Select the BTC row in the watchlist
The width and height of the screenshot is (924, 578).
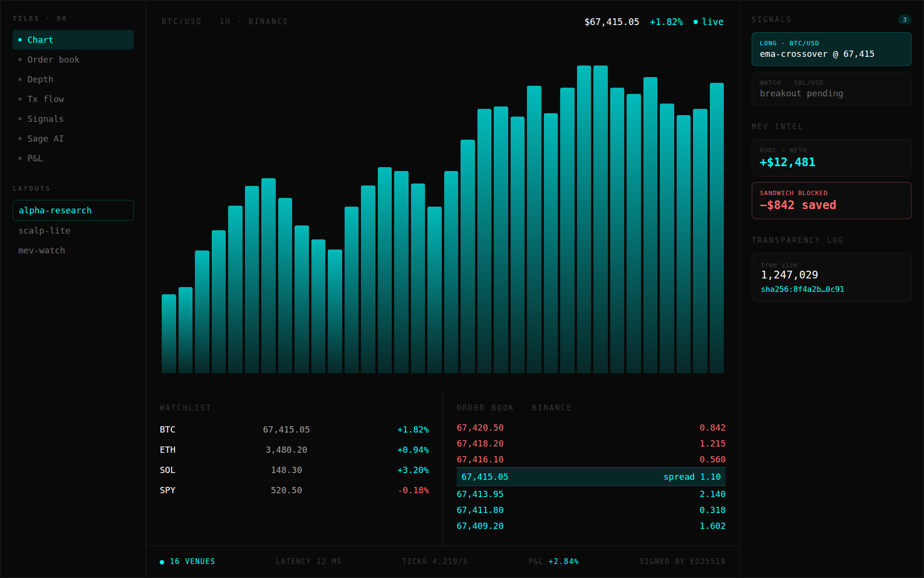(294, 430)
